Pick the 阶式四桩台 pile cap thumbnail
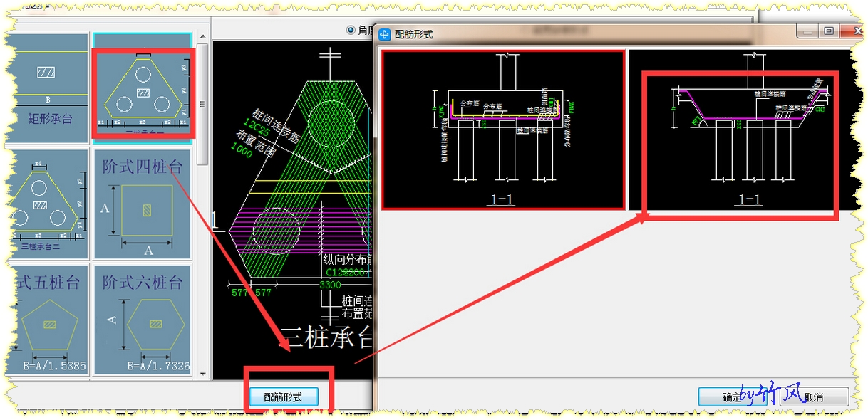 pos(142,204)
